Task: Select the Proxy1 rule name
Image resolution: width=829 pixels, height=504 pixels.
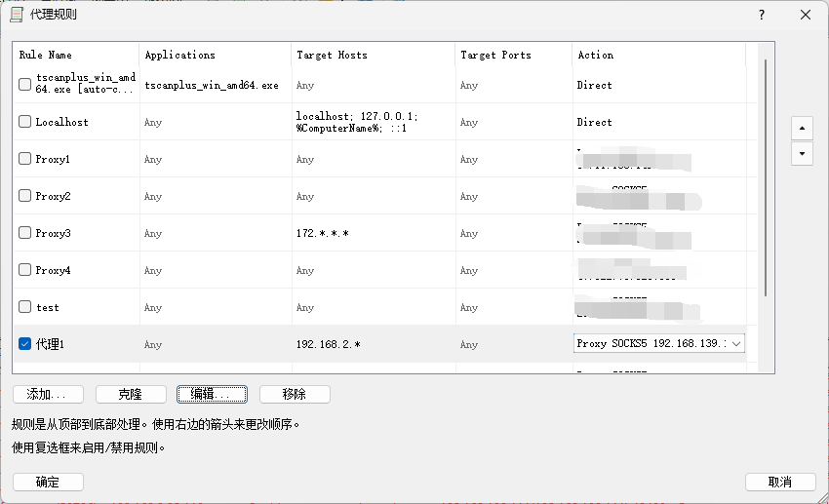Action: point(53,159)
